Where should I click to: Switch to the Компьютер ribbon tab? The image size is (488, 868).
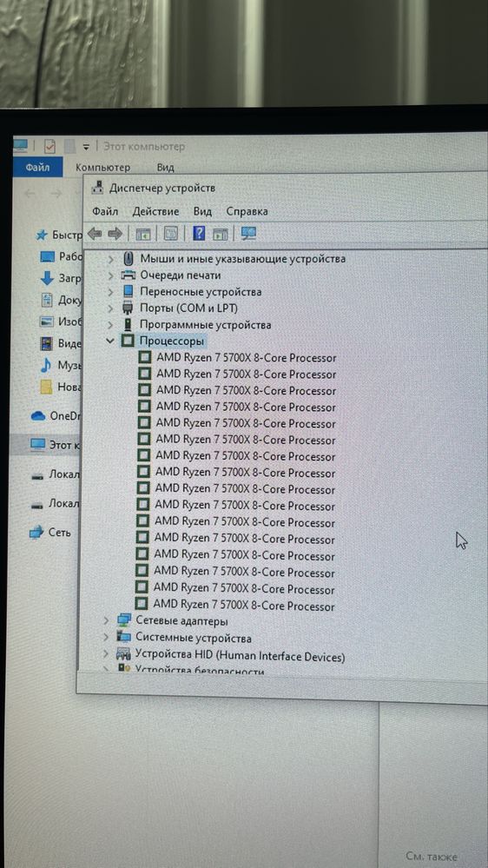click(x=103, y=167)
